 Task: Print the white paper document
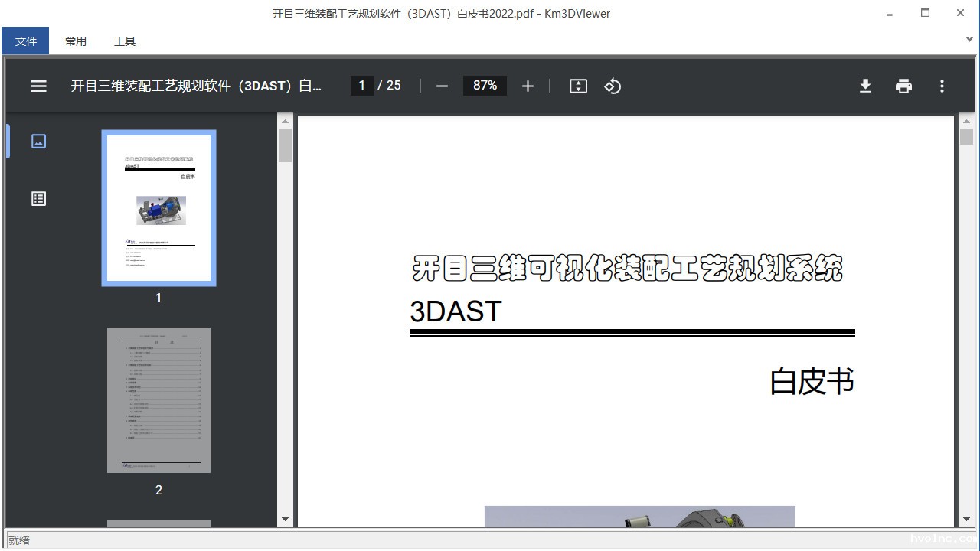pos(903,86)
